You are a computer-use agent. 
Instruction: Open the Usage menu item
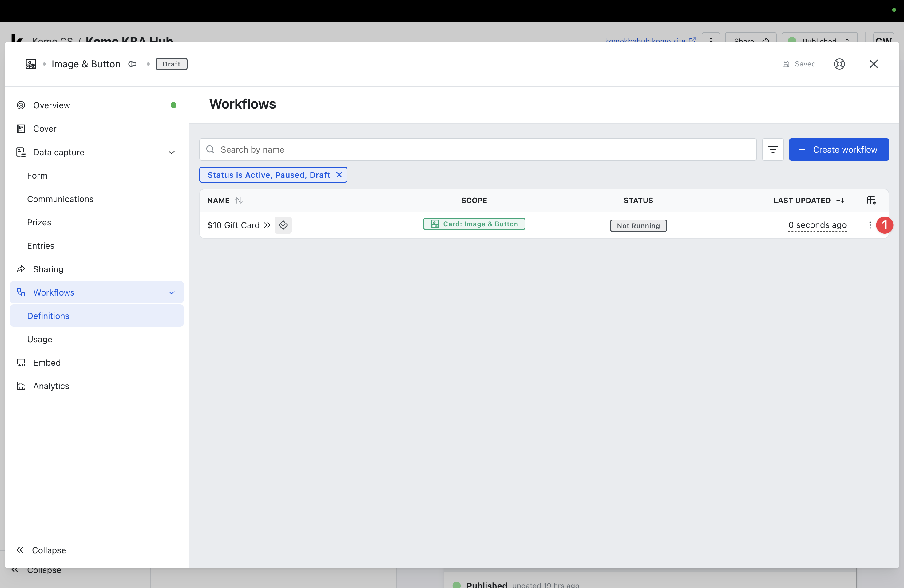39,339
